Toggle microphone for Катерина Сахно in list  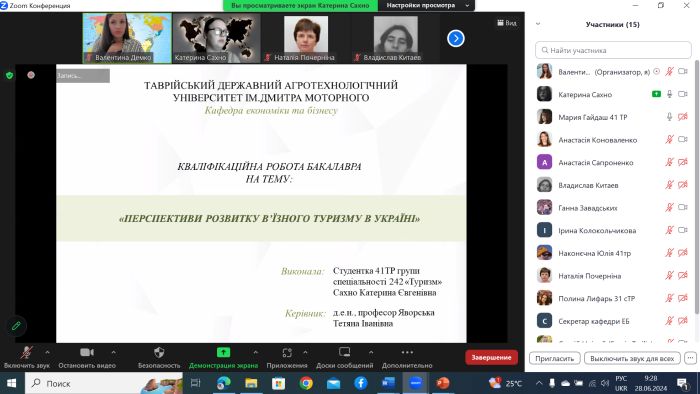[669, 94]
